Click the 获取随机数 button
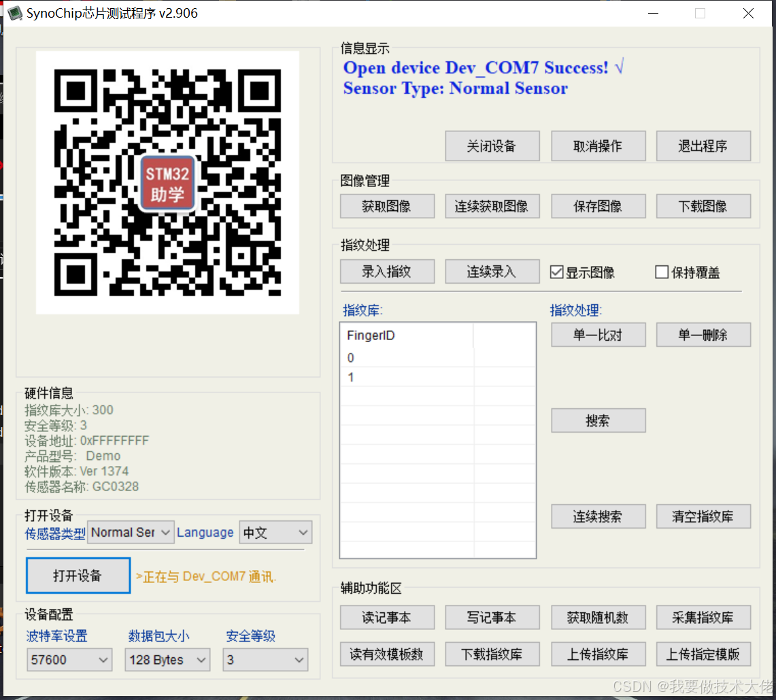Viewport: 776px width, 700px height. click(598, 617)
